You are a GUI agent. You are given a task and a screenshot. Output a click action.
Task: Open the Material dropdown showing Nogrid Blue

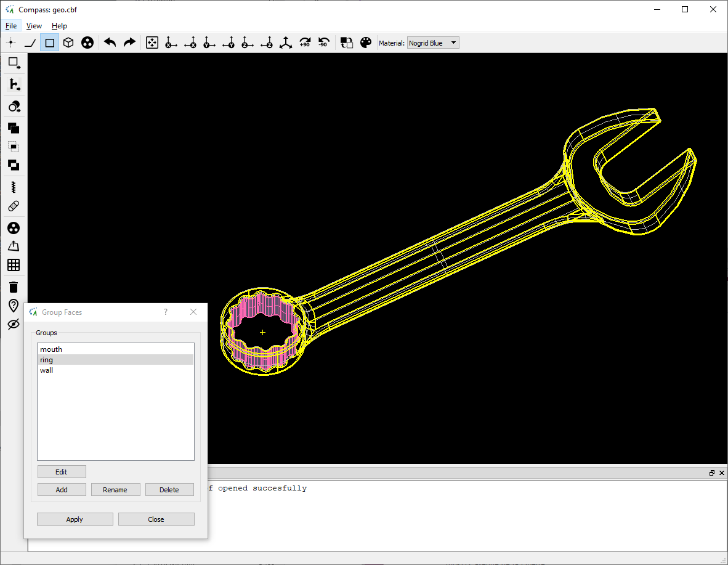coord(432,43)
